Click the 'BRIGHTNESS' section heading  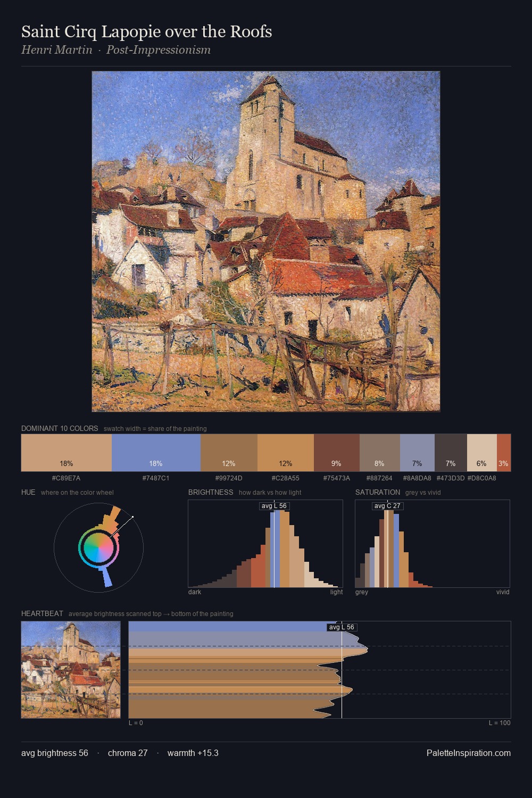pyautogui.click(x=211, y=492)
